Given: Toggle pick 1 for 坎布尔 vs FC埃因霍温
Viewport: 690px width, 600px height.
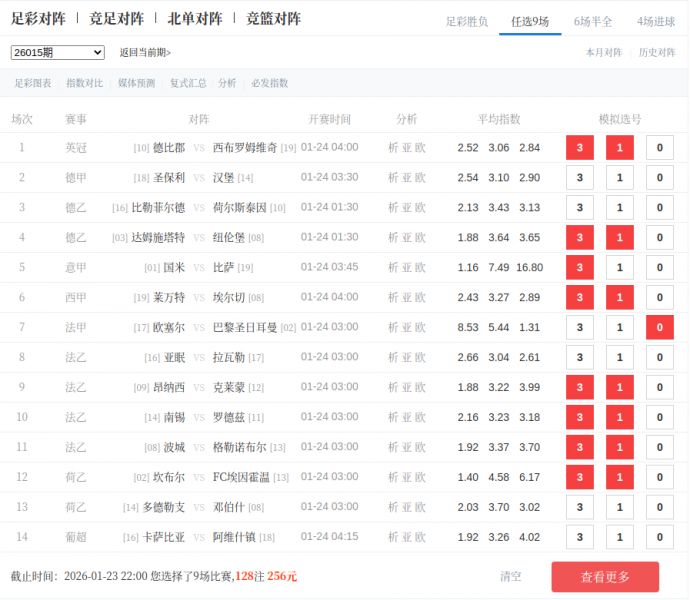Looking at the screenshot, I should pos(619,478).
